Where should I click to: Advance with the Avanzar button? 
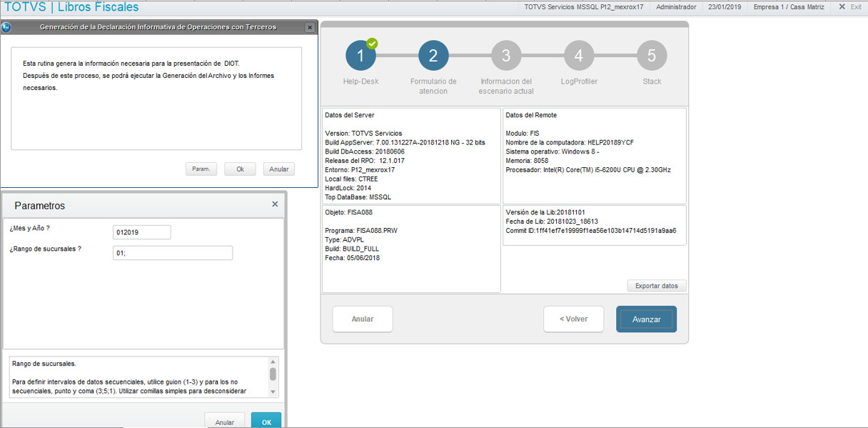tap(647, 319)
